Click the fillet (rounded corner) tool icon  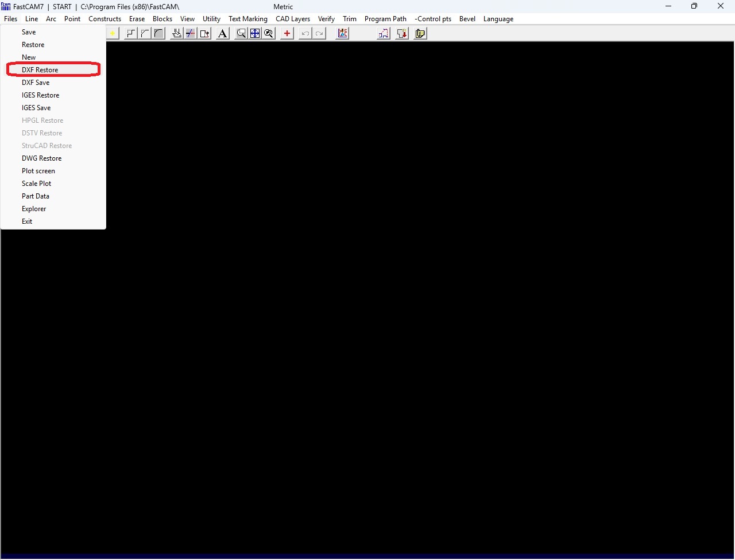point(158,33)
